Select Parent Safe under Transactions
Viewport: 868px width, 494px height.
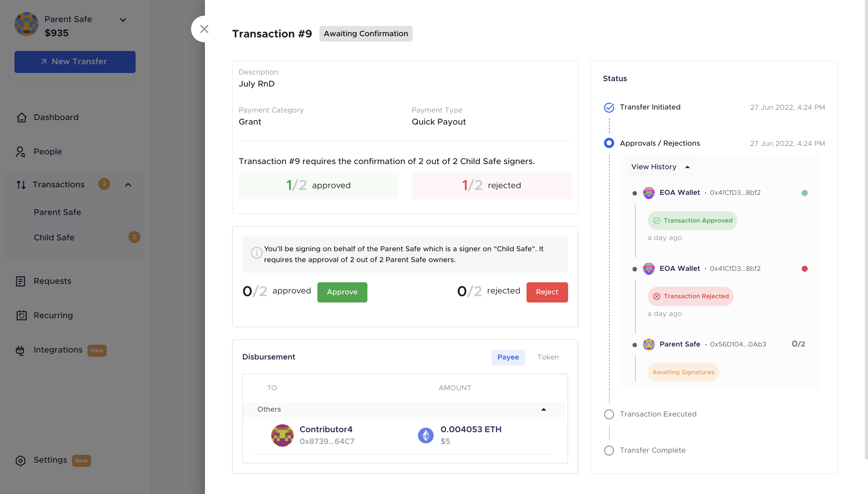tap(57, 212)
